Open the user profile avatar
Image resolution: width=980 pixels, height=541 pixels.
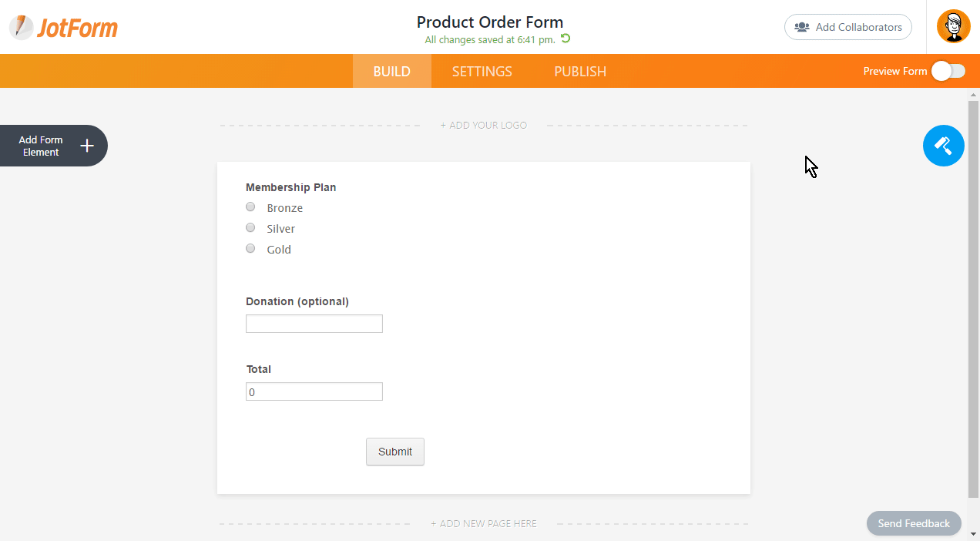tap(953, 27)
